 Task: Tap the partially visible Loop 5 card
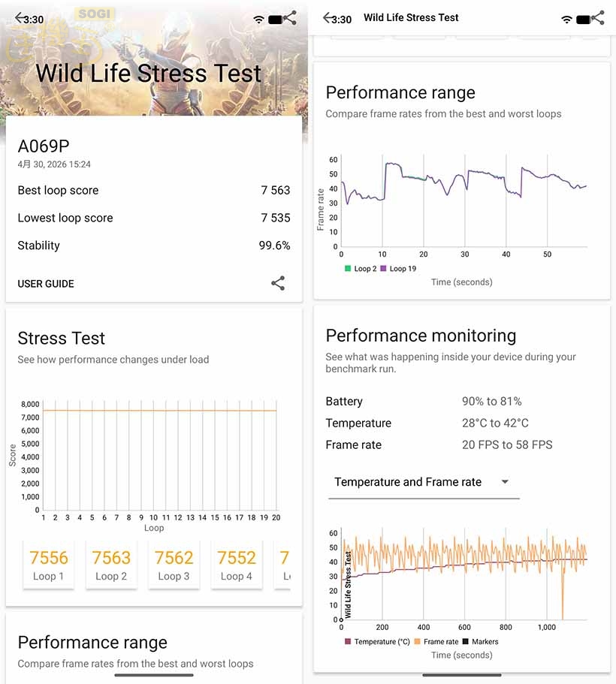pos(282,565)
